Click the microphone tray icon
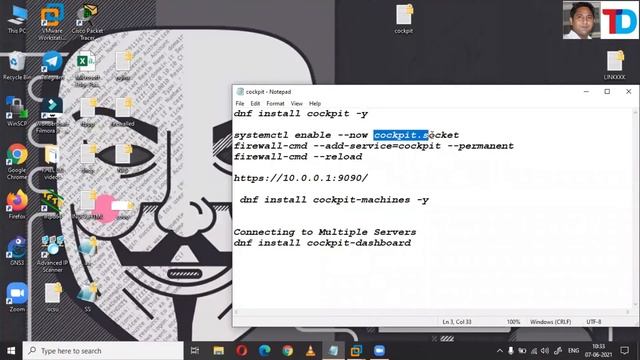Screen dimensions: 640x360 (x=511, y=351)
